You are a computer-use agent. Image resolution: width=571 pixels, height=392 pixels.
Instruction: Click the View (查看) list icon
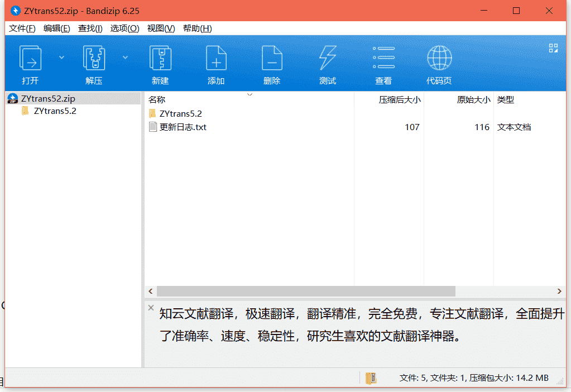point(383,58)
